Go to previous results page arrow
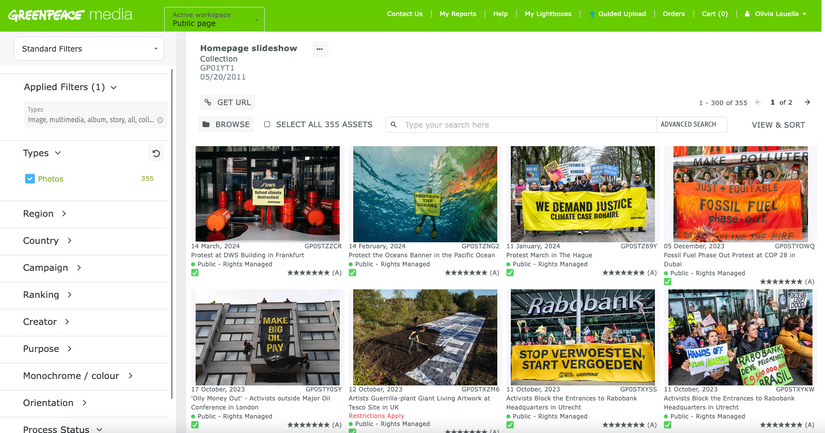The height and width of the screenshot is (433, 825). tap(758, 102)
